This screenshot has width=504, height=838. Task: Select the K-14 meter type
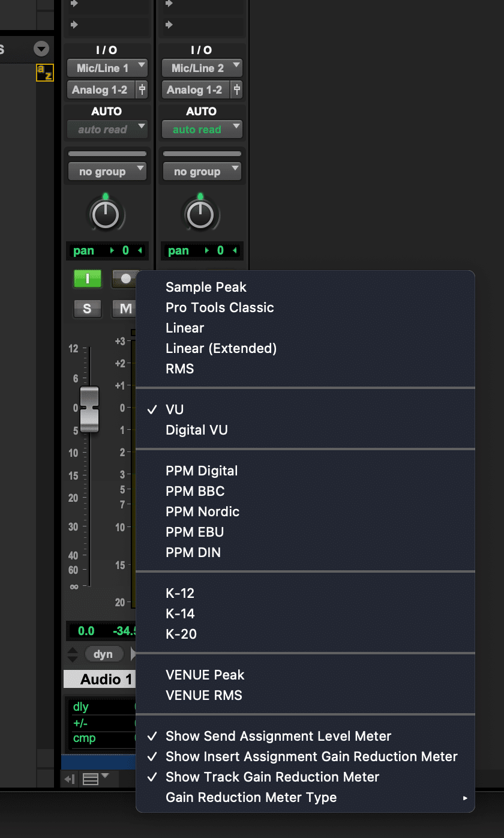pyautogui.click(x=180, y=613)
